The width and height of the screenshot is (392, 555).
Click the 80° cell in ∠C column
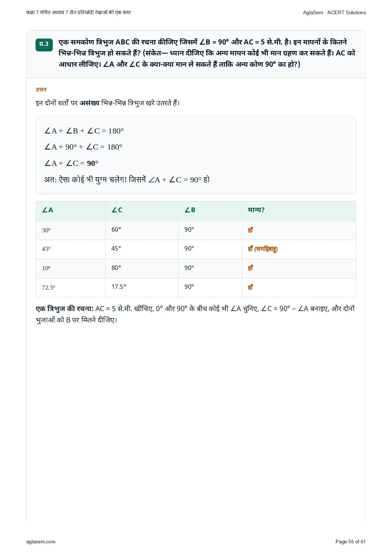point(142,268)
